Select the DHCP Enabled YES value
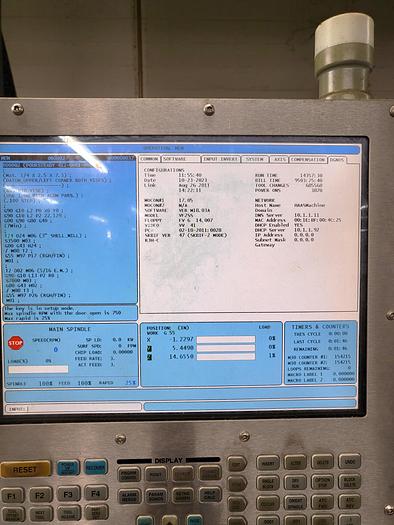394x525 pixels. 298,225
